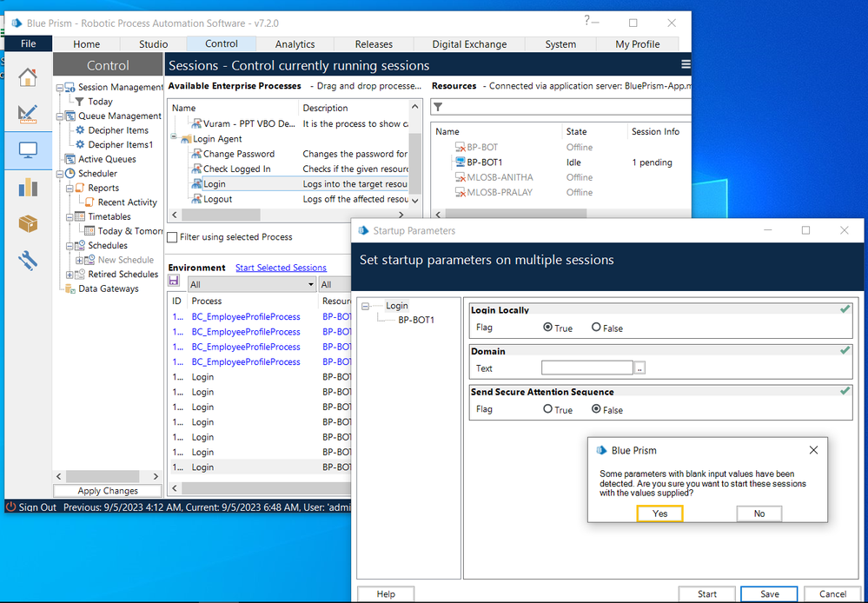Viewport: 868px width, 603px height.
Task: Click the Start Selected Sessions link
Action: [x=281, y=268]
